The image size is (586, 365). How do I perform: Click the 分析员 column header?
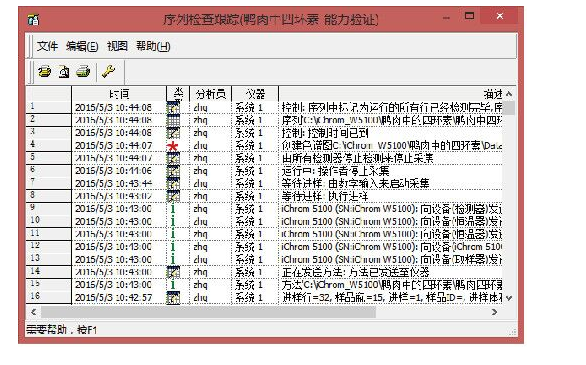coord(211,93)
